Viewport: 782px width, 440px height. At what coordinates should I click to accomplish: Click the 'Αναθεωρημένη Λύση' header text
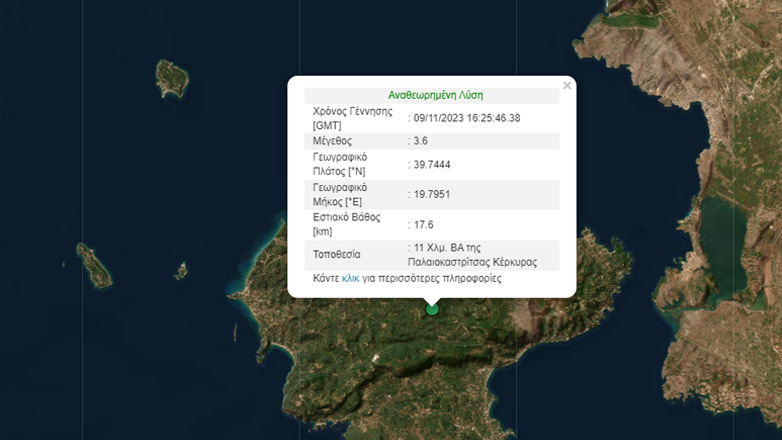click(x=435, y=95)
